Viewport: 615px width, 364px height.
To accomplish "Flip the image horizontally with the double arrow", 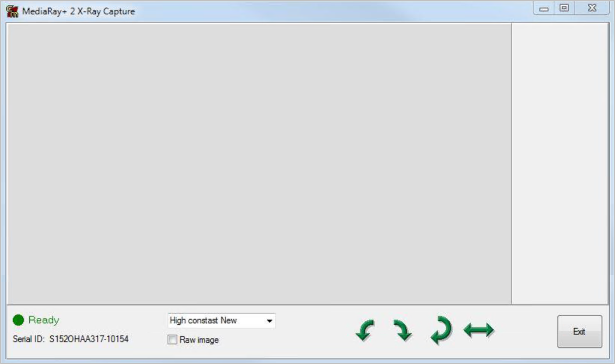I will [x=479, y=330].
